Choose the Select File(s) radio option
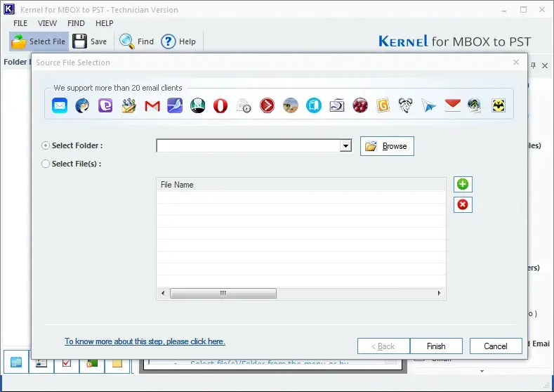Screen dimensions: 554x392 point(46,164)
